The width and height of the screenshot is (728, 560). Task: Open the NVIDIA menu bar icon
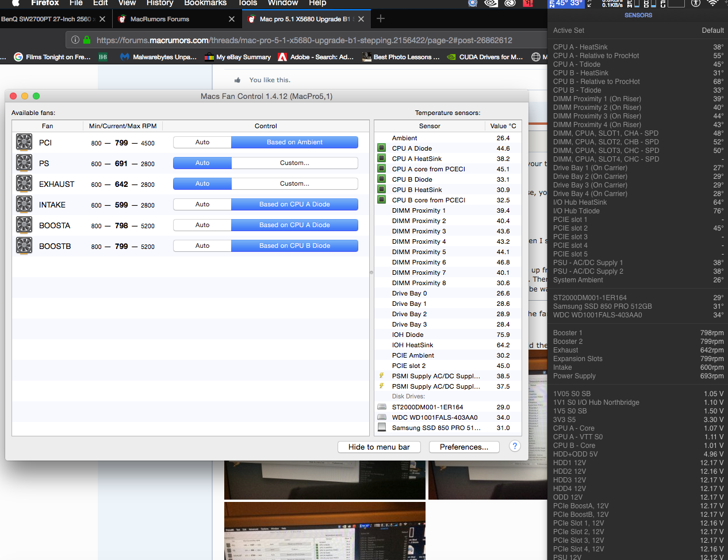click(491, 3)
